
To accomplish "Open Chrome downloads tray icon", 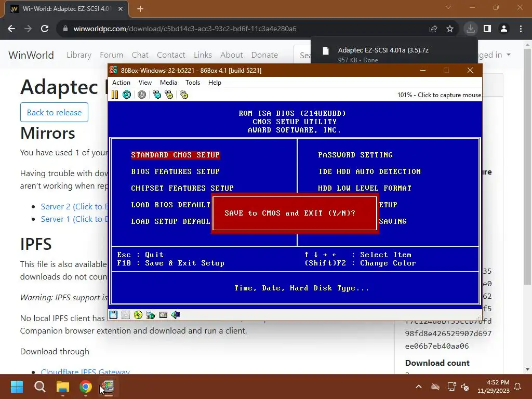I will tap(471, 29).
